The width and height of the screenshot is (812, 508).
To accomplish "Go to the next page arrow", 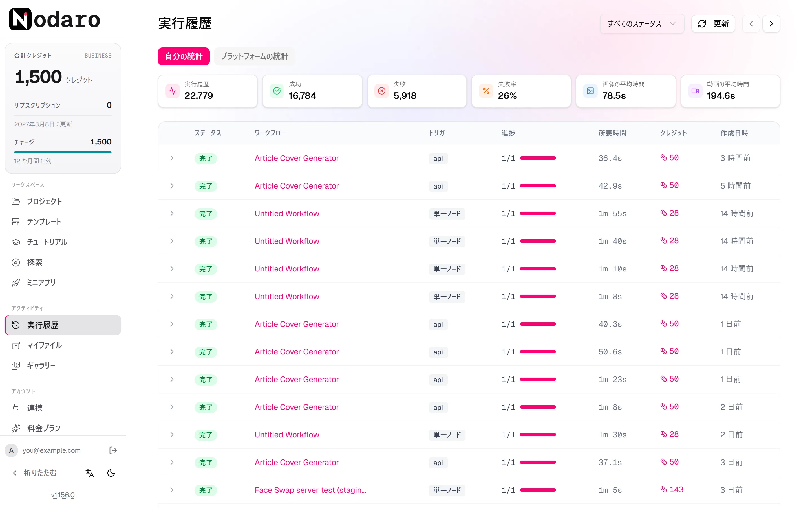I will (x=771, y=23).
